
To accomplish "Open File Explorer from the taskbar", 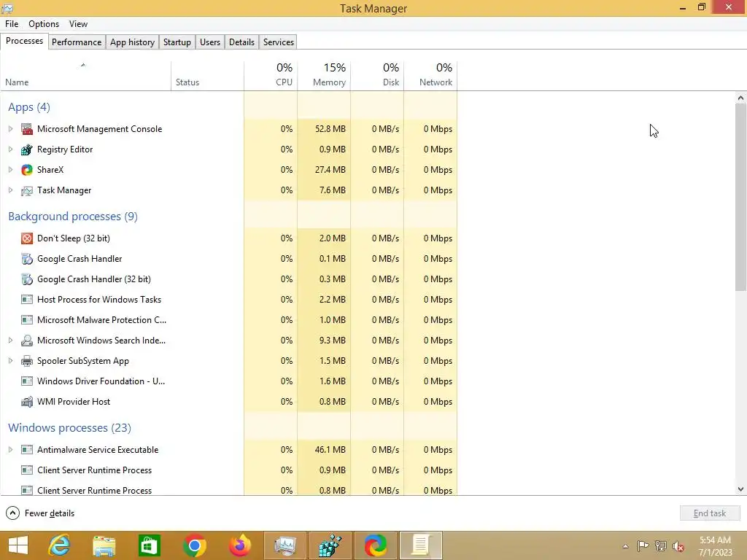I will click(104, 545).
